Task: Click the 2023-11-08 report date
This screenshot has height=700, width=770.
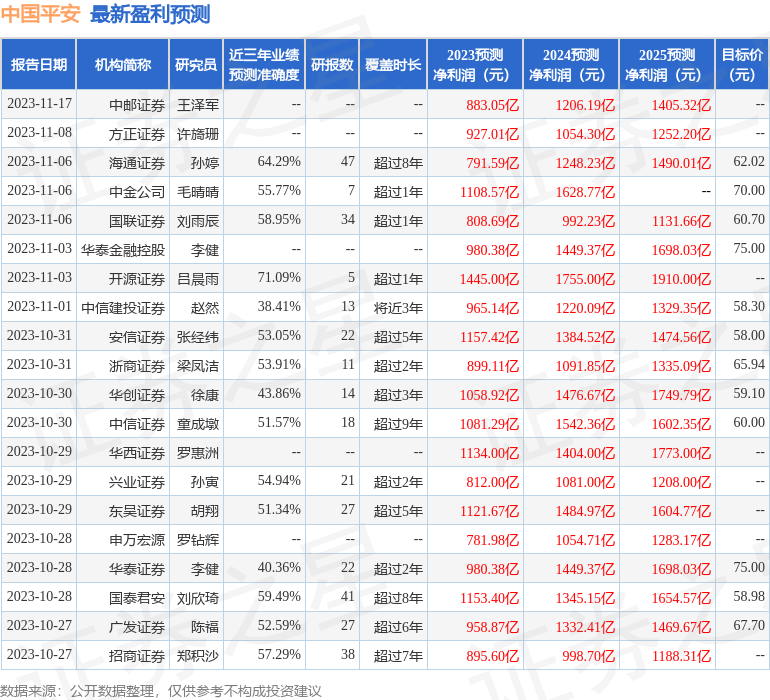Action: click(x=39, y=132)
